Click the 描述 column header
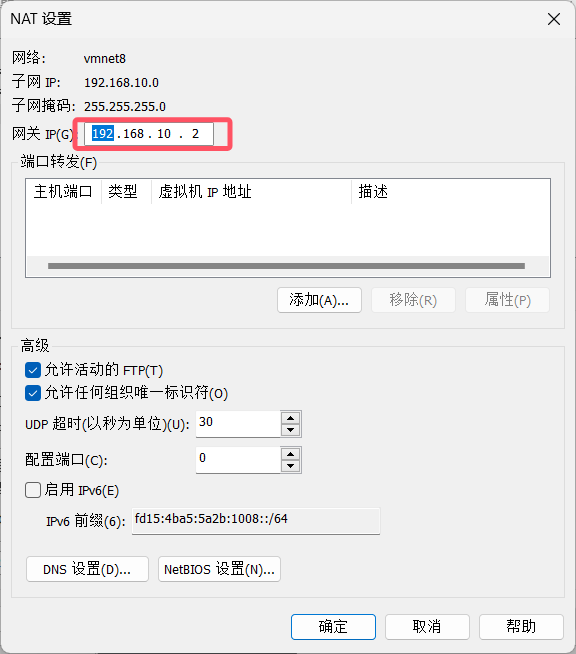This screenshot has width=576, height=654. pos(450,191)
